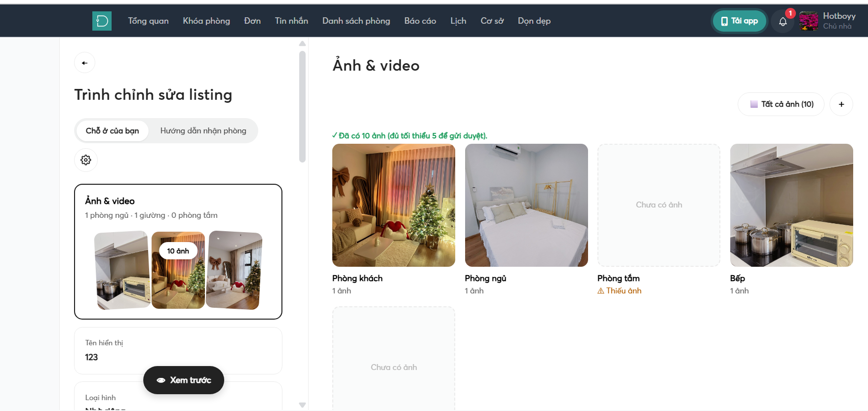
Task: Click the 10 ảnh badge
Action: (x=178, y=251)
